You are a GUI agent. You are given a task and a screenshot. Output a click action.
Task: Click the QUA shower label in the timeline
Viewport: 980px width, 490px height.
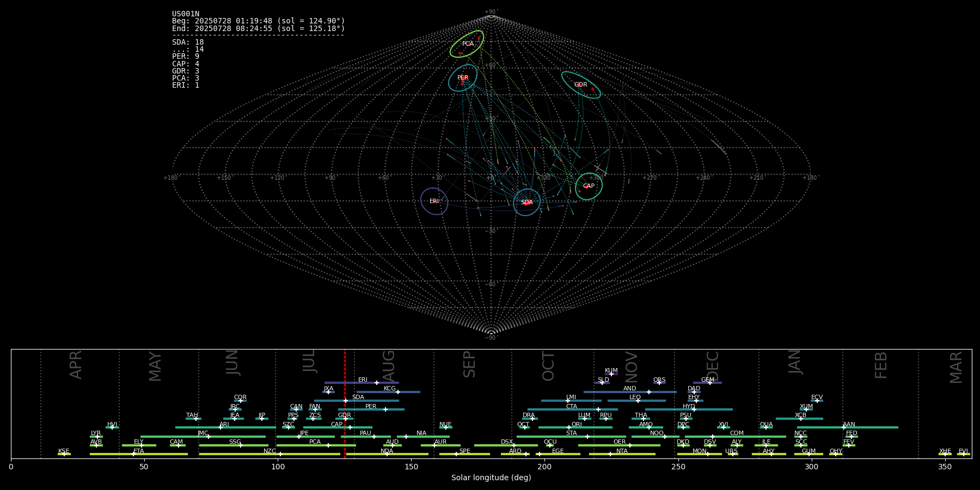tap(766, 424)
